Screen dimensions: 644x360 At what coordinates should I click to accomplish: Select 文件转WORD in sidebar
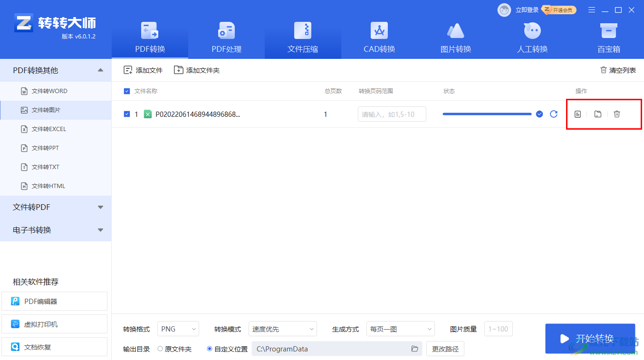tap(56, 91)
